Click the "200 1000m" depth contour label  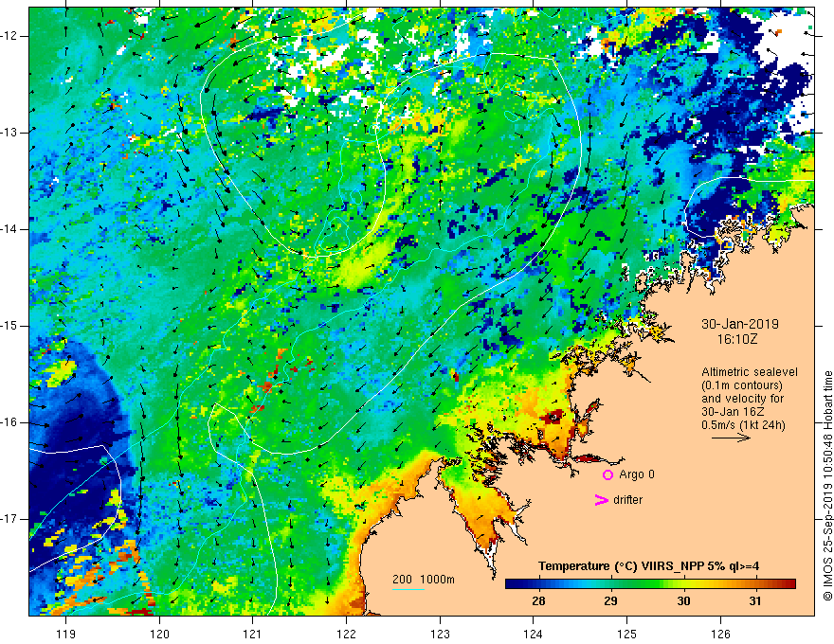point(424,580)
